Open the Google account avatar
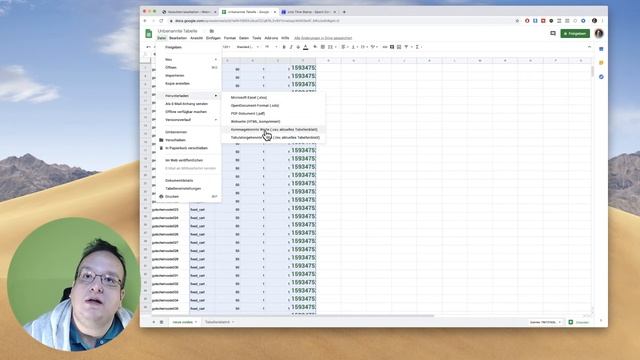Screen dimensions: 640x360 (599, 33)
